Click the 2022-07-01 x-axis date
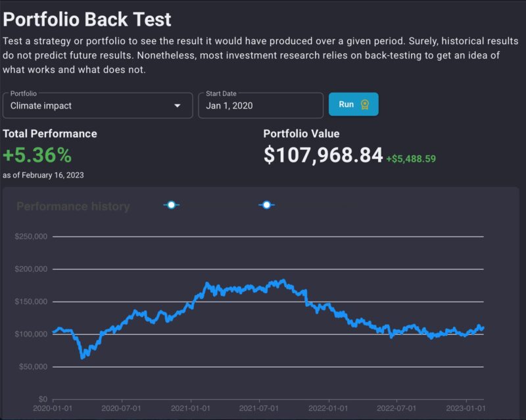Viewport: 526px width, 420px height. (396, 408)
